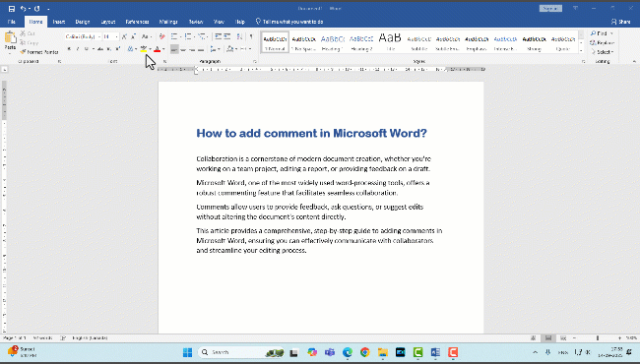Click the Center alignment icon
640x364 pixels.
pos(183,49)
